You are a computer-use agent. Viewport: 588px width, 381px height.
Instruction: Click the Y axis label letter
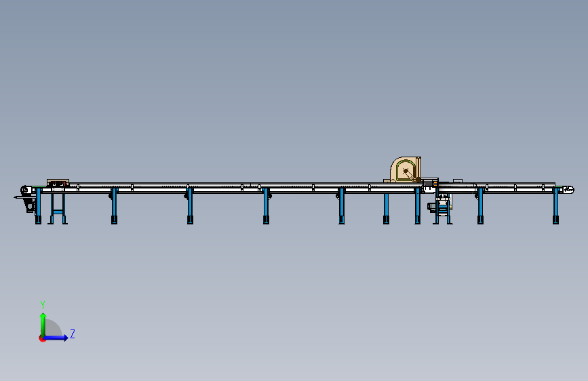click(42, 305)
